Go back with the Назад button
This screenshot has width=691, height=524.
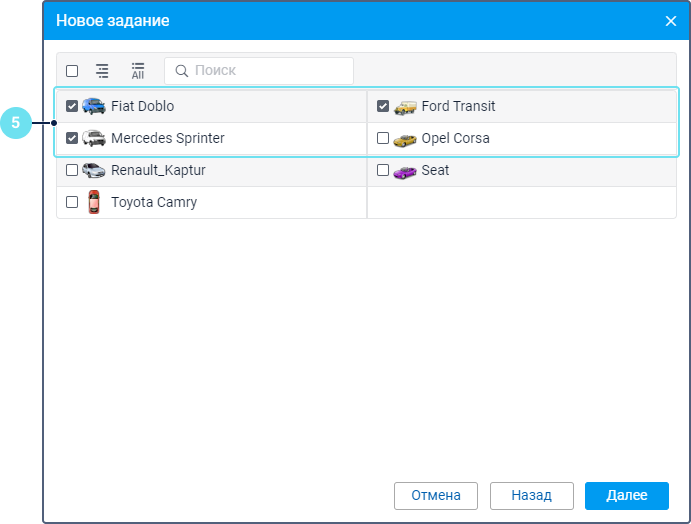click(x=531, y=495)
